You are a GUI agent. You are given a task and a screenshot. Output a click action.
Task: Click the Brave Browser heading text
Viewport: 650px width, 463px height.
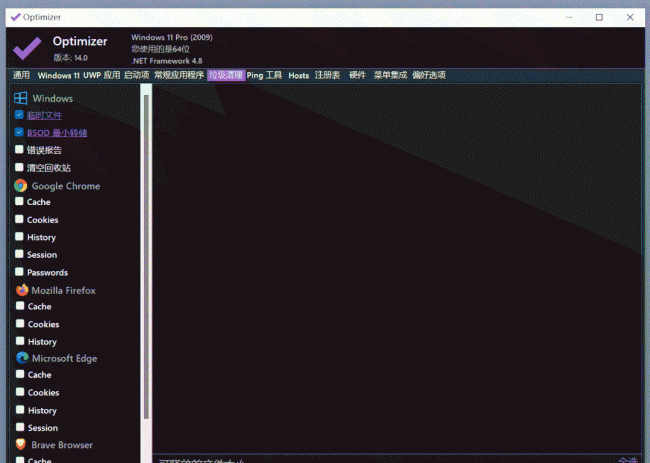click(62, 445)
